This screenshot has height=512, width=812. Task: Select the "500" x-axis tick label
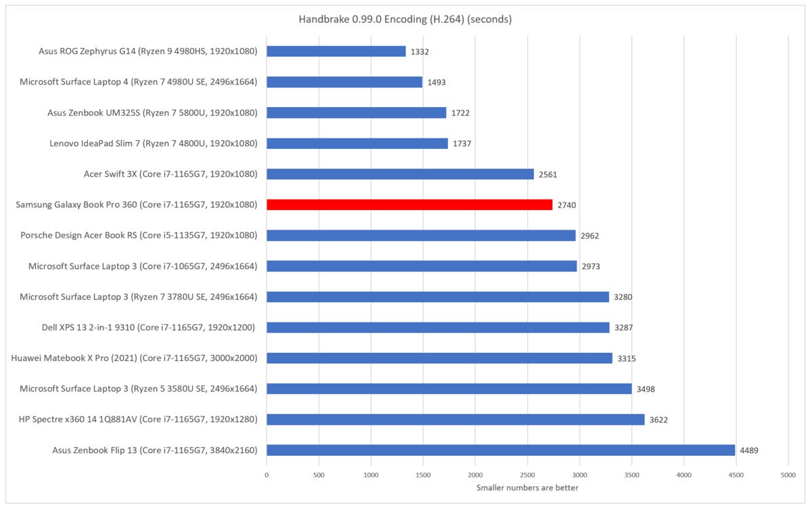click(x=319, y=475)
